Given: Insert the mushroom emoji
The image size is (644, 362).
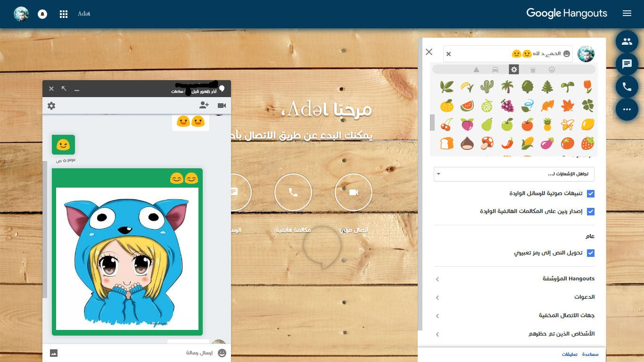Looking at the screenshot, I should pyautogui.click(x=487, y=143).
